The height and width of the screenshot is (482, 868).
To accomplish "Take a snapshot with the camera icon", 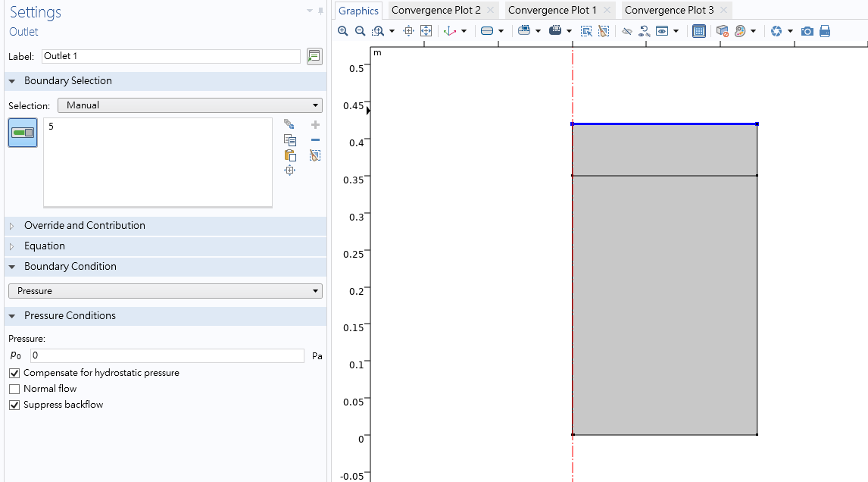I will 807,31.
